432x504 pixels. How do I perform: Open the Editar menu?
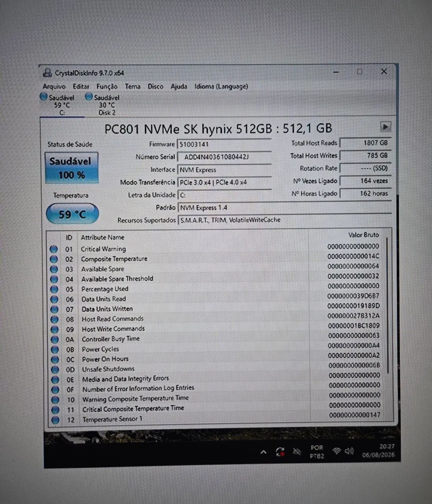click(81, 86)
